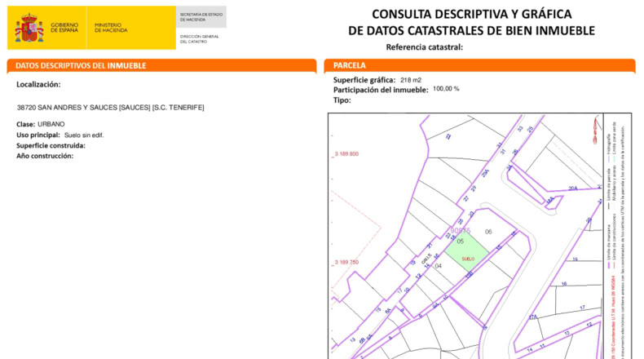Click the 'Tipo:' label
The width and height of the screenshot is (644, 359).
click(342, 100)
